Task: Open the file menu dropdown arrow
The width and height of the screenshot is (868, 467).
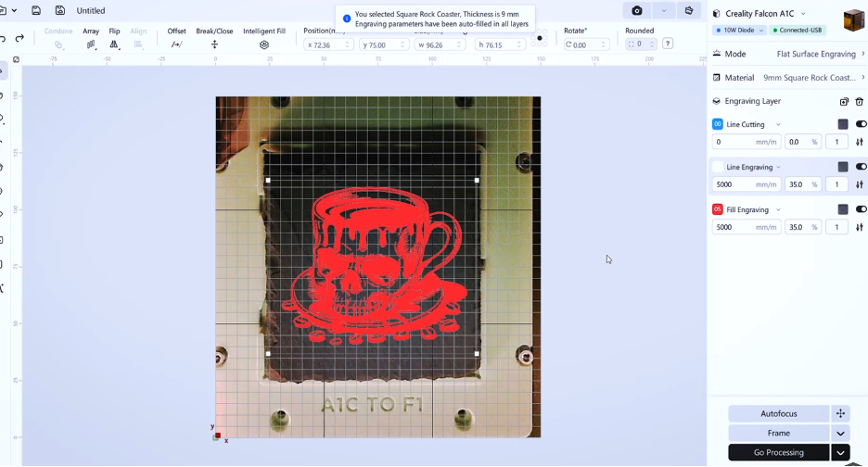Action: pos(14,10)
